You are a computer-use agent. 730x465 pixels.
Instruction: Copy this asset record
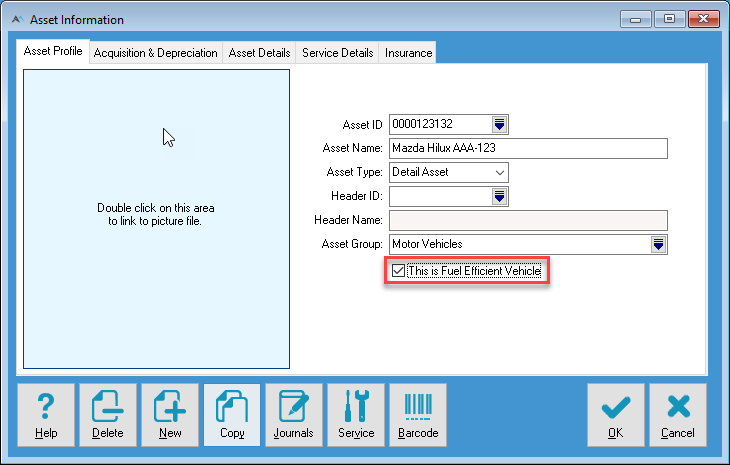[x=232, y=415]
